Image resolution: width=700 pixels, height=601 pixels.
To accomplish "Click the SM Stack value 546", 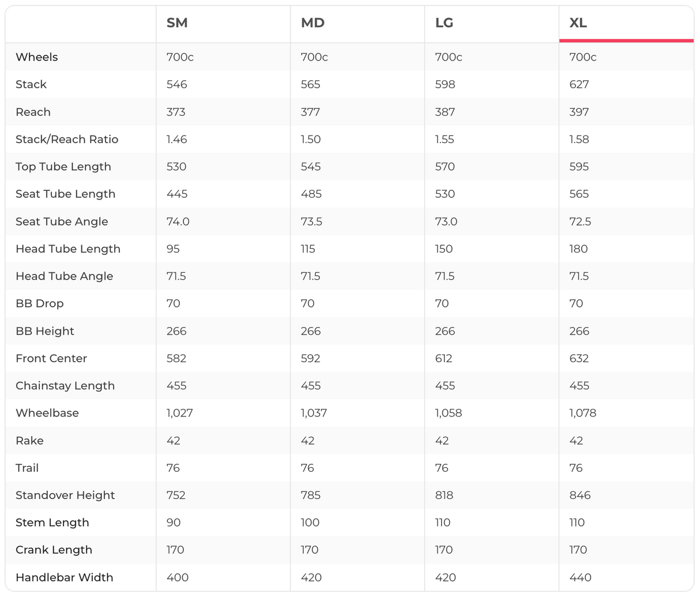I will [176, 84].
